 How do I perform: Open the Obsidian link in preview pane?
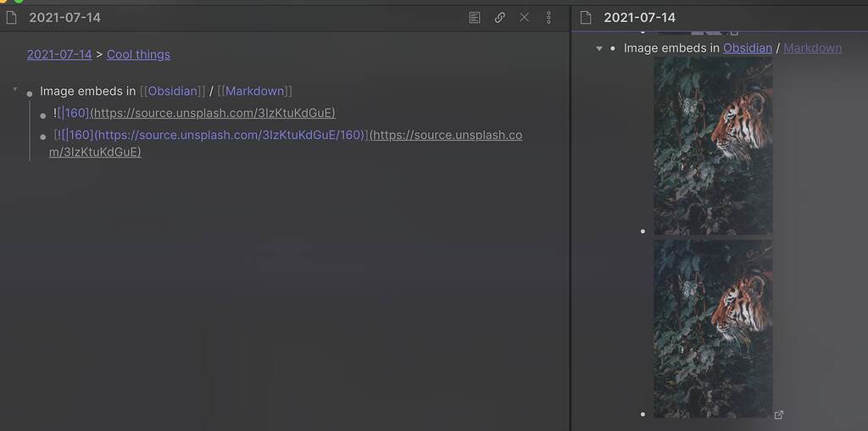(748, 48)
